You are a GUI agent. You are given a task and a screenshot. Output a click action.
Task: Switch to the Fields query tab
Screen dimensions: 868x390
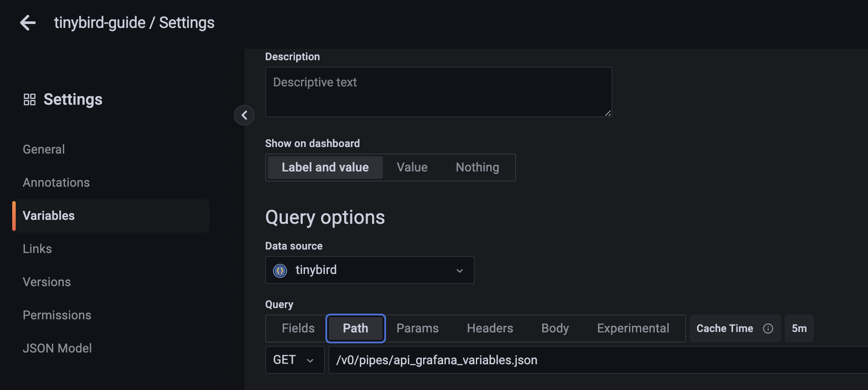298,328
